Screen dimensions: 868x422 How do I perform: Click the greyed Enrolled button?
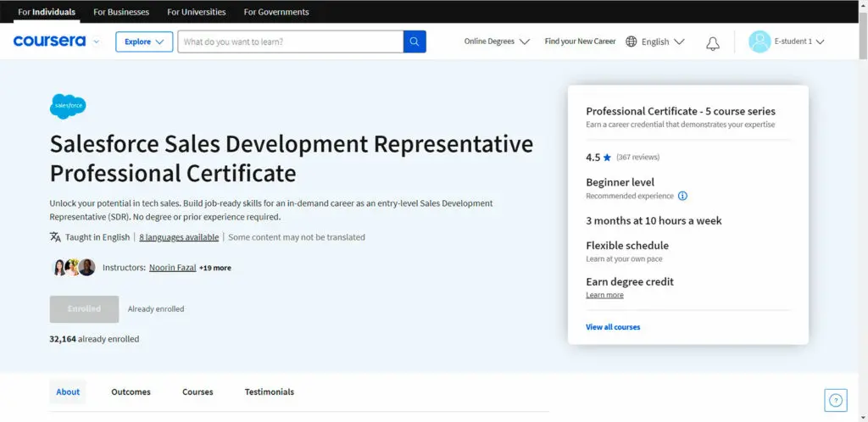(x=84, y=309)
